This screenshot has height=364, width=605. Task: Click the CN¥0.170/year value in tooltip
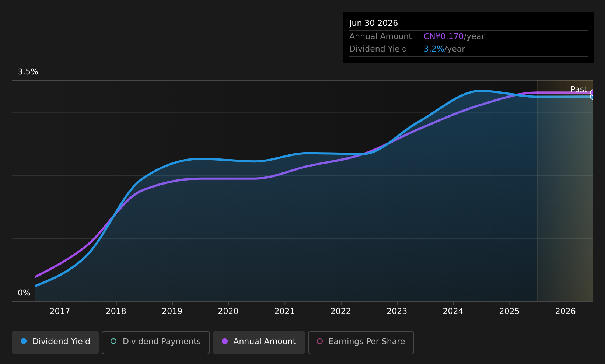pyautogui.click(x=454, y=36)
